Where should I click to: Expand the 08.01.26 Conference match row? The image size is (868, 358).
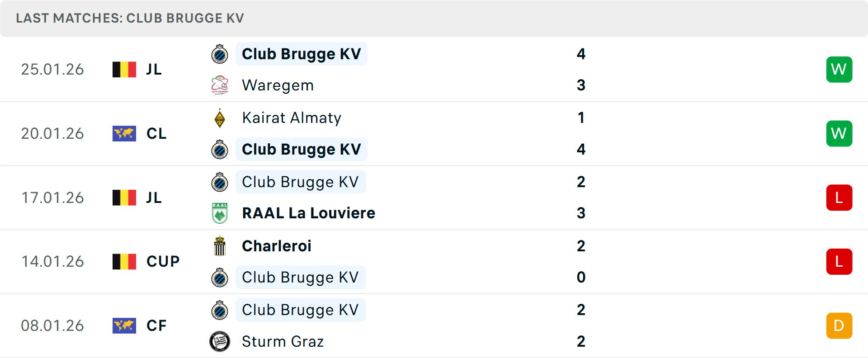(x=434, y=325)
